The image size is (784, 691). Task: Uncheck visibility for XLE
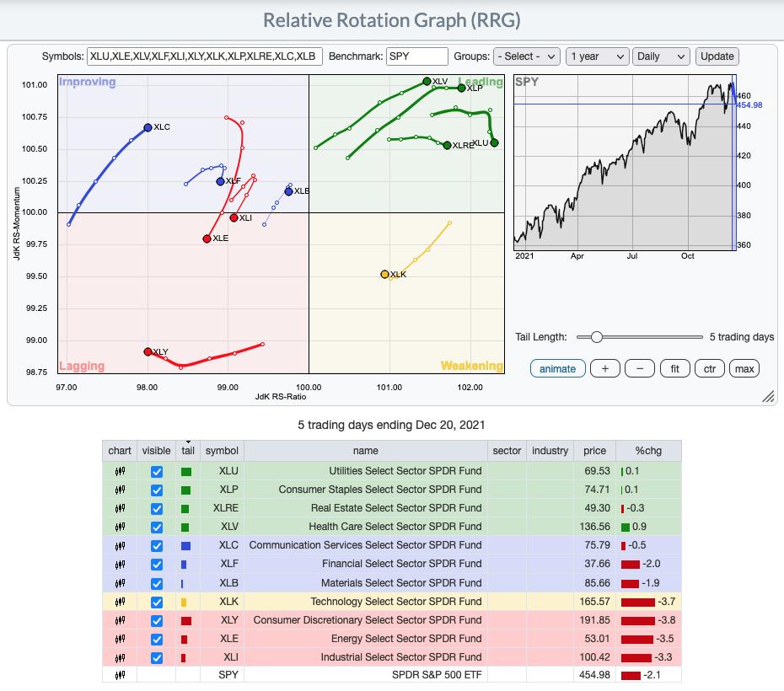tap(157, 640)
